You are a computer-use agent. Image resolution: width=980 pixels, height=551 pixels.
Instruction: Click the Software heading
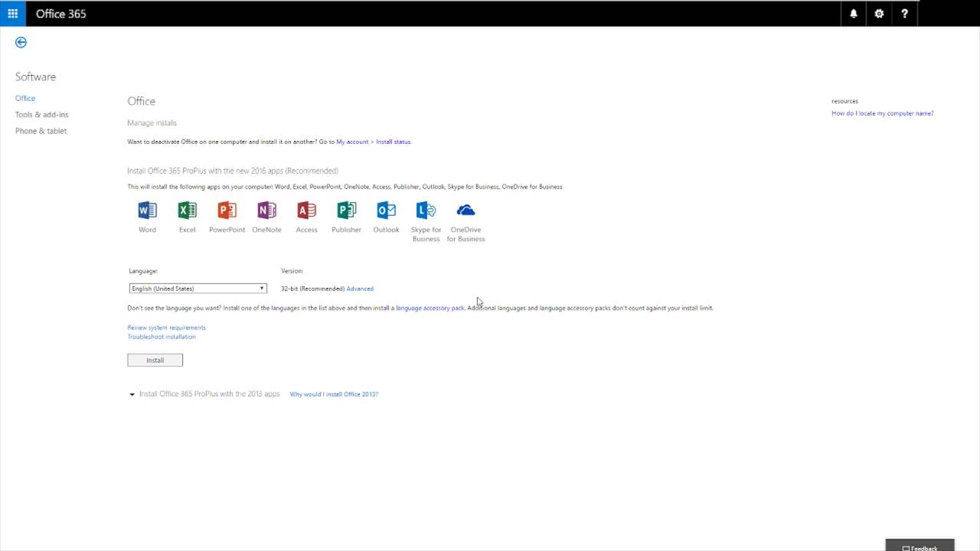click(35, 77)
